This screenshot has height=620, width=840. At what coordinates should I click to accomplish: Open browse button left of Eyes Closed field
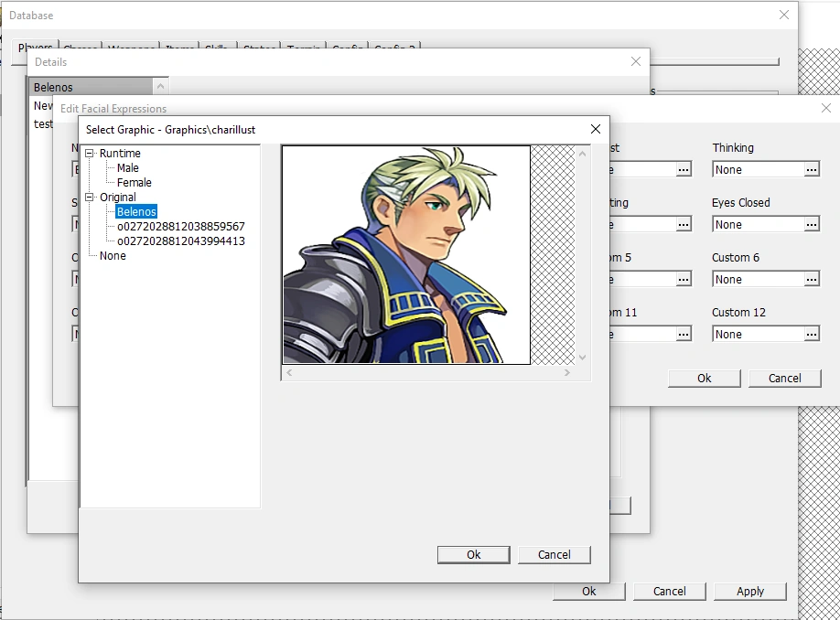(683, 225)
